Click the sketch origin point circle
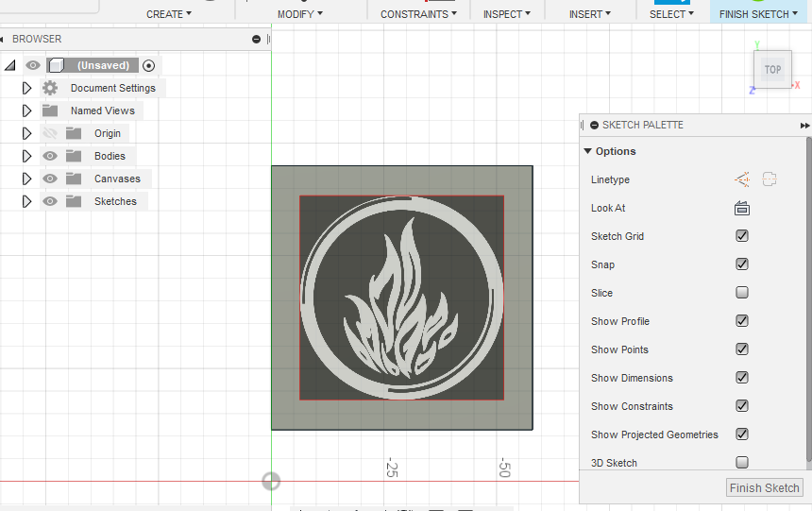 [271, 482]
